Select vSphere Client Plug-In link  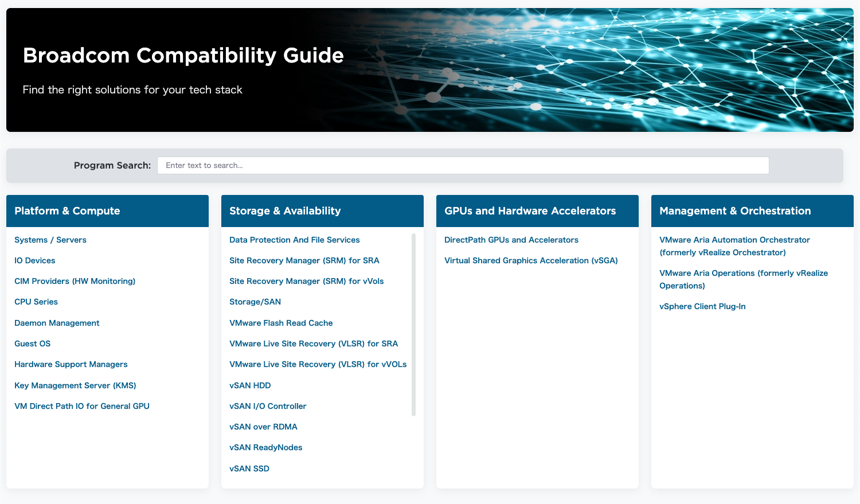702,306
